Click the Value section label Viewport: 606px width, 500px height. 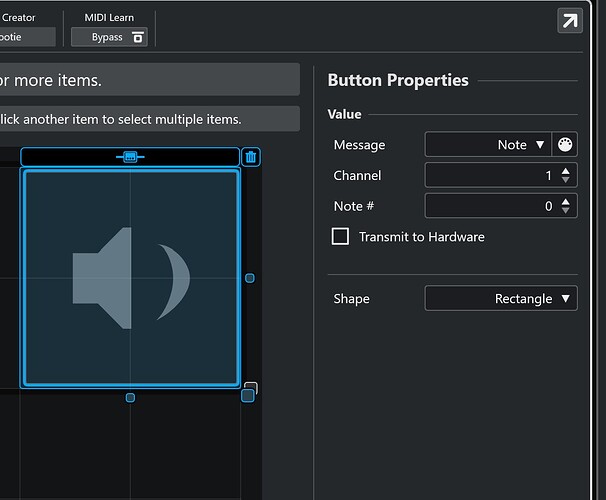pyautogui.click(x=344, y=114)
